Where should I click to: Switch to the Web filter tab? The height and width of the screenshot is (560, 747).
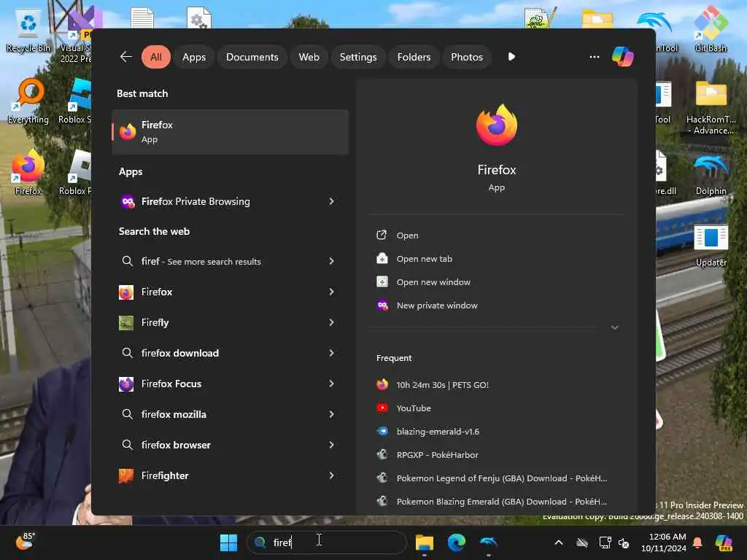click(x=309, y=57)
